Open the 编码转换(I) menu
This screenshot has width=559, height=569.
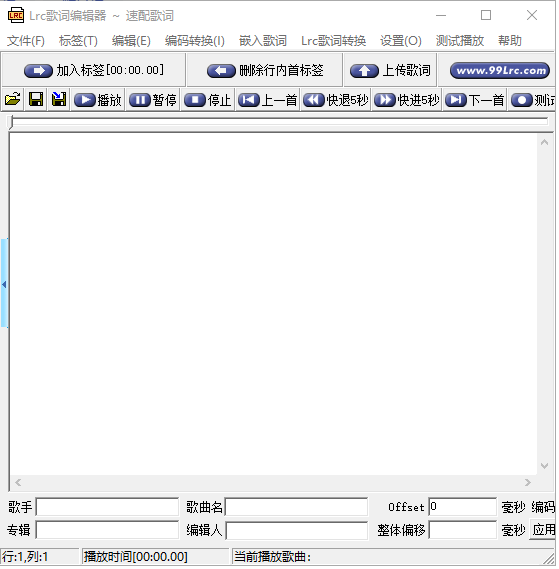click(195, 41)
